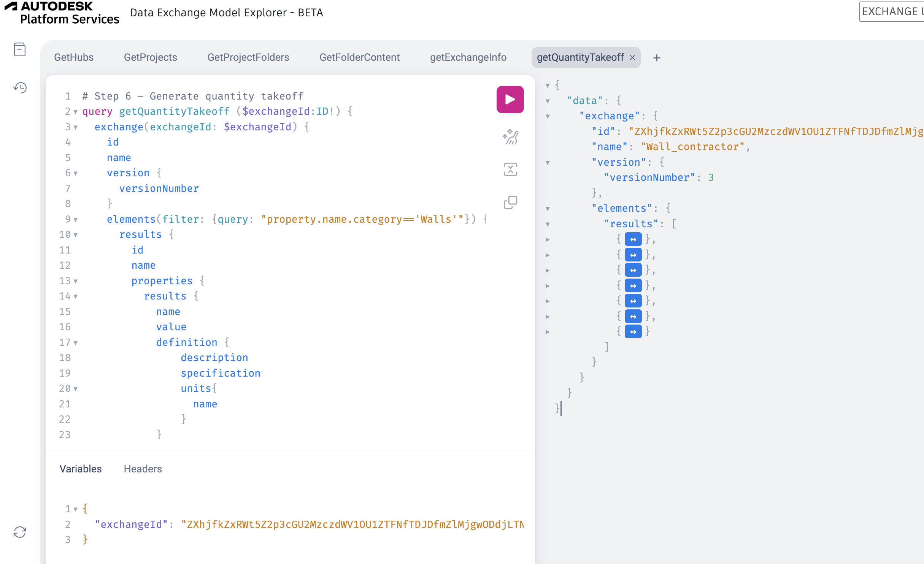Collapse the properties fold arrow on line 13
Viewport: 924px width, 564px height.
76,281
